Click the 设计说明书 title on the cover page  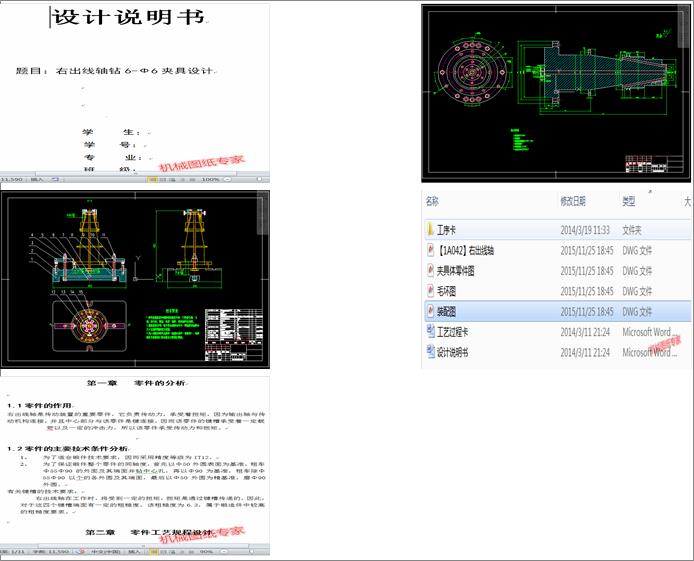point(129,18)
